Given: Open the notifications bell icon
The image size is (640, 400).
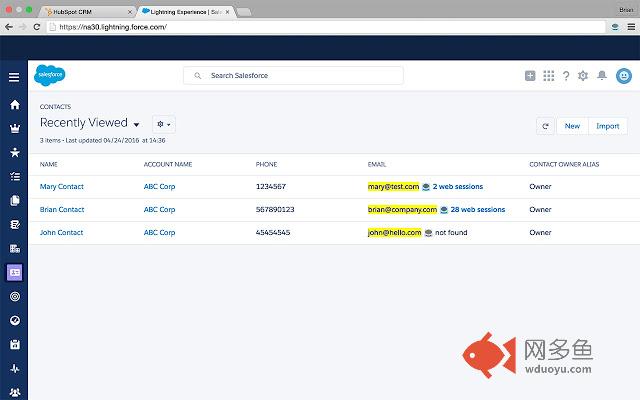Looking at the screenshot, I should click(x=602, y=75).
